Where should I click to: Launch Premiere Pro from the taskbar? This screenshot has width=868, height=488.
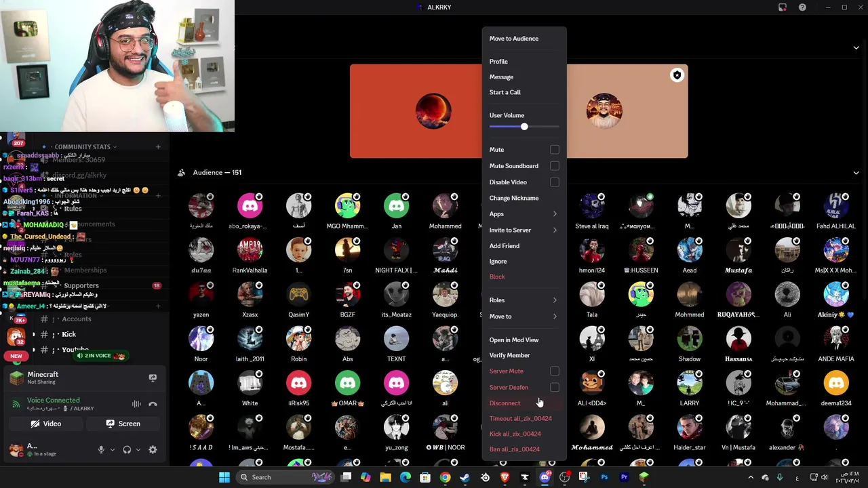coord(624,477)
